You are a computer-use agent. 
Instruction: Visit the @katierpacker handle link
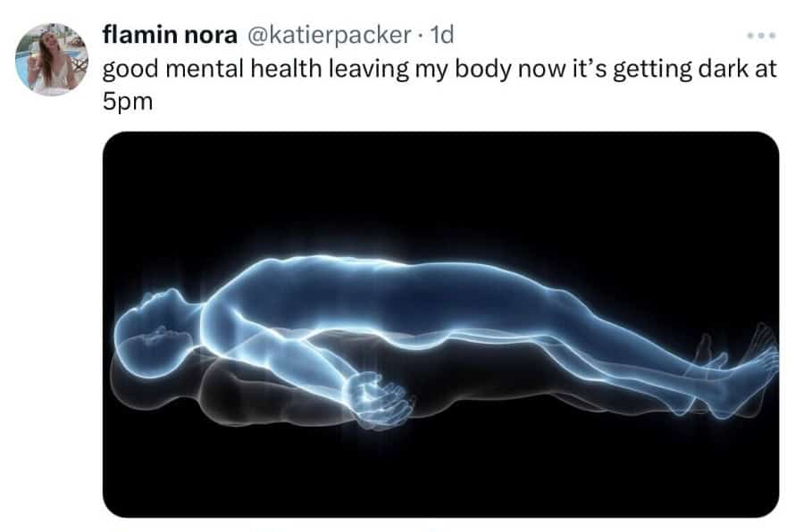pos(329,35)
